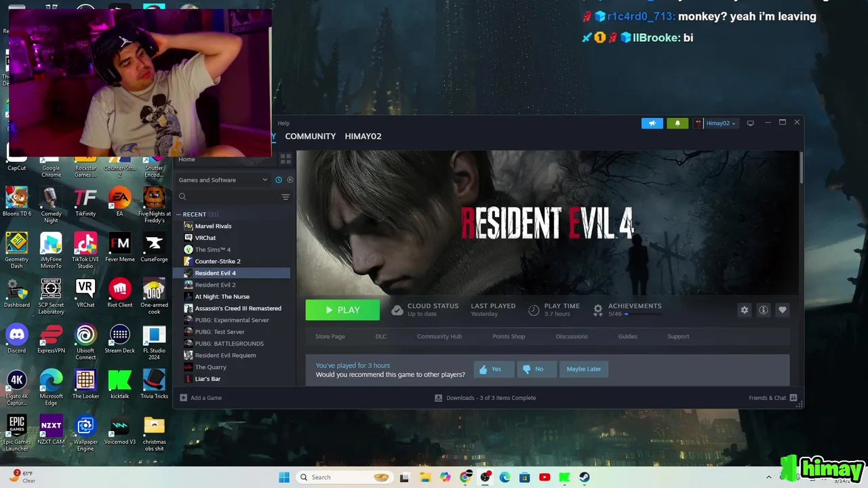Switch Steam to Big Picture mode icon

(750, 123)
